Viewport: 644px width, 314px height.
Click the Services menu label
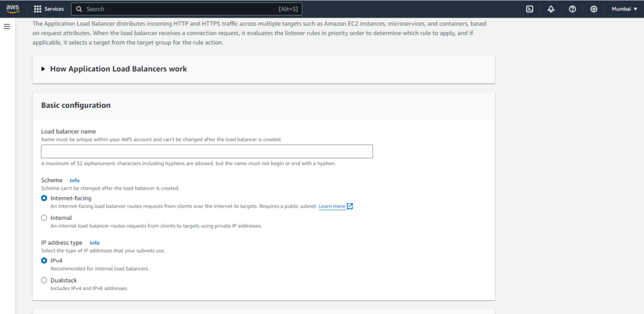point(54,9)
